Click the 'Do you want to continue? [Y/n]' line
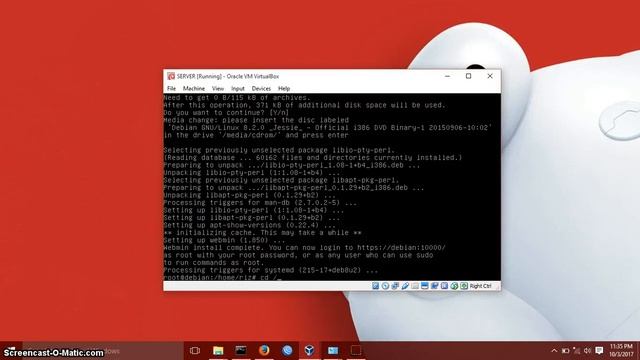This screenshot has width=640, height=360. [x=226, y=113]
